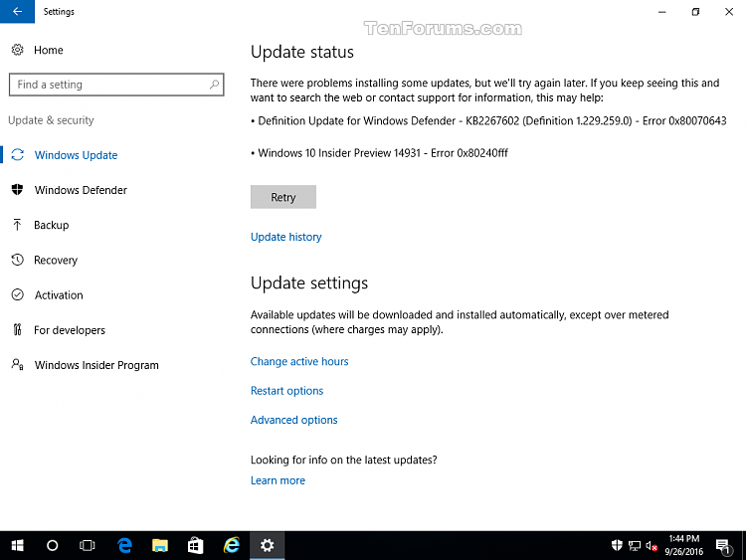746x560 pixels.
Task: Open Home via the gear icon
Action: [x=18, y=50]
